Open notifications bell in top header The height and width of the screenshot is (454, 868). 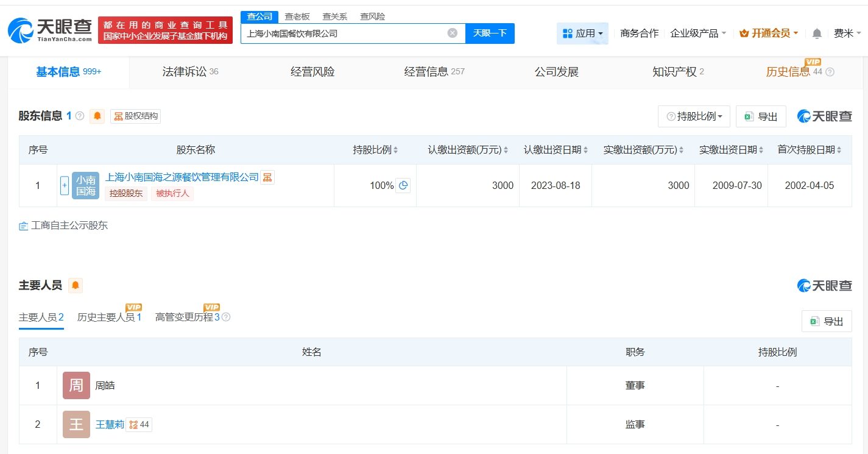(x=817, y=34)
